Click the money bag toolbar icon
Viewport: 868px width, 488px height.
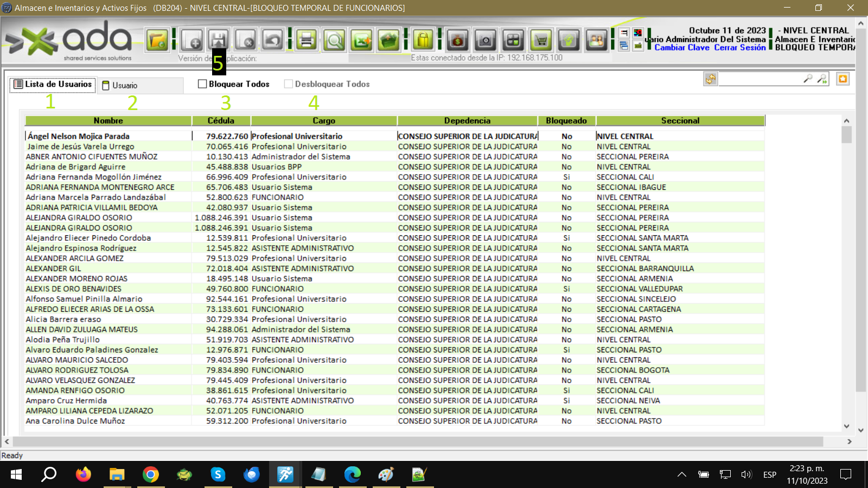tap(458, 40)
